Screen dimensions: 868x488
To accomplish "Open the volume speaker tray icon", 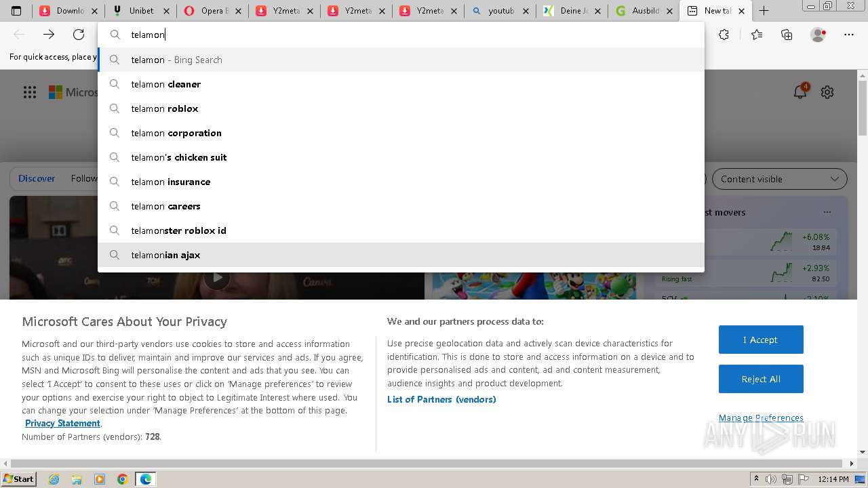I will [x=771, y=479].
